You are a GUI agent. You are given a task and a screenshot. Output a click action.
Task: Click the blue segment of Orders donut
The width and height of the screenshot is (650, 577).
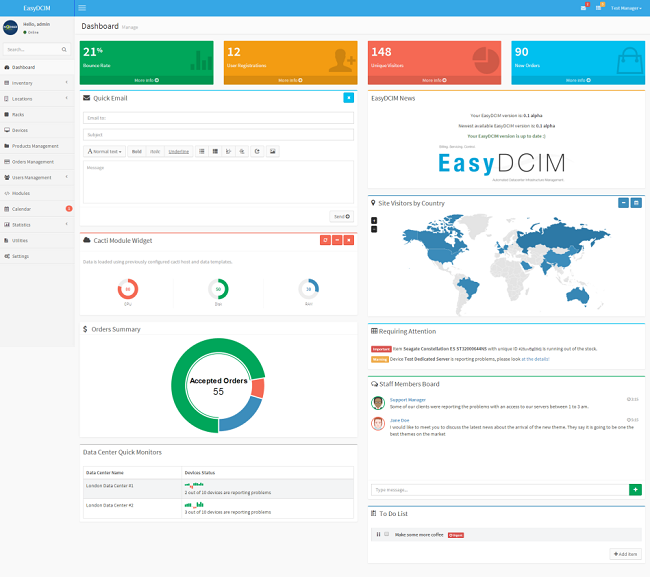(242, 417)
